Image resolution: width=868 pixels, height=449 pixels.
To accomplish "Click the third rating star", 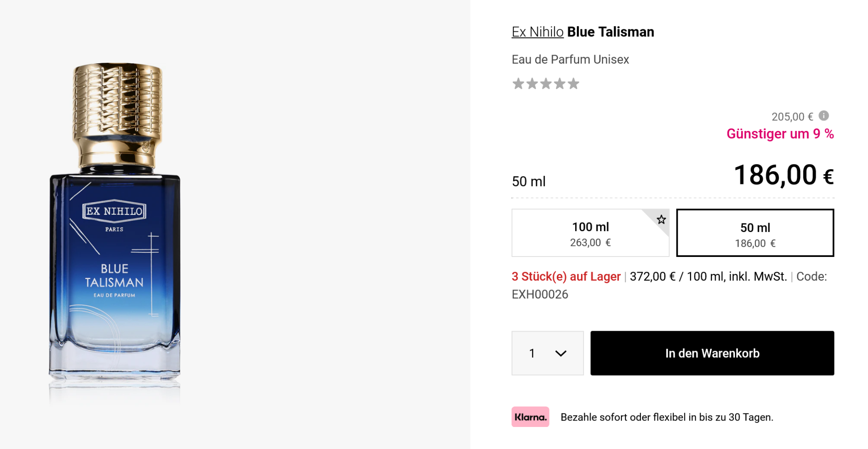I will [546, 84].
